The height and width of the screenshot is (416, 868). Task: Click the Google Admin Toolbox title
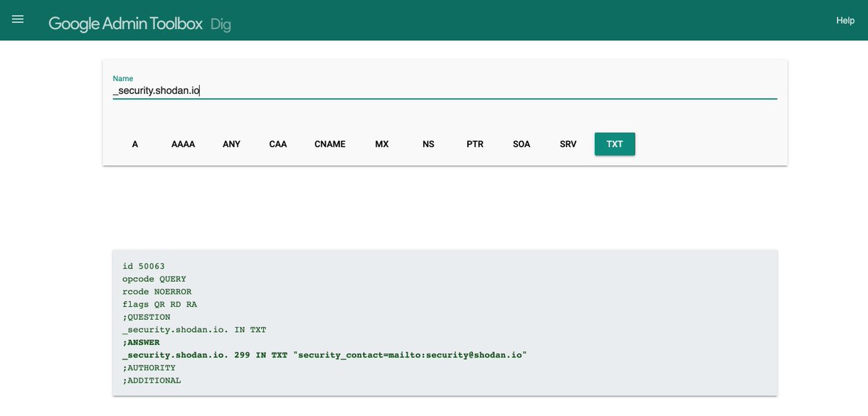[126, 23]
